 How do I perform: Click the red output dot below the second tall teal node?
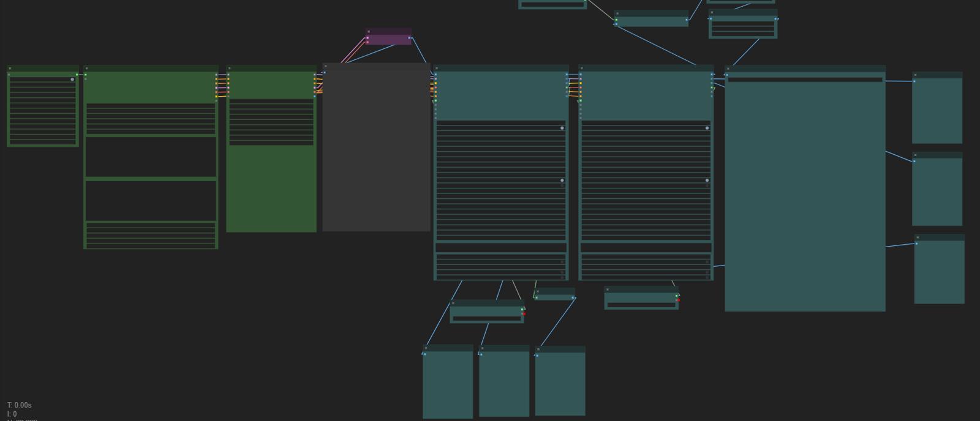point(678,300)
